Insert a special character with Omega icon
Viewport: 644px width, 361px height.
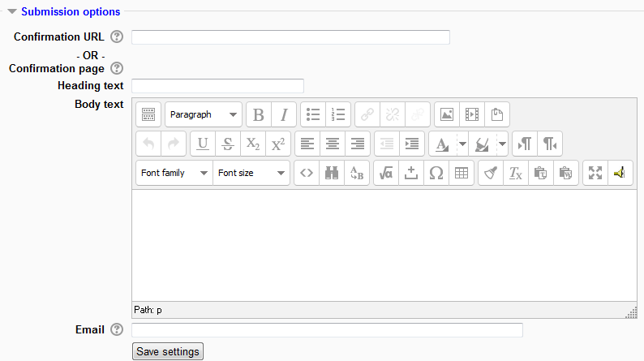(436, 173)
